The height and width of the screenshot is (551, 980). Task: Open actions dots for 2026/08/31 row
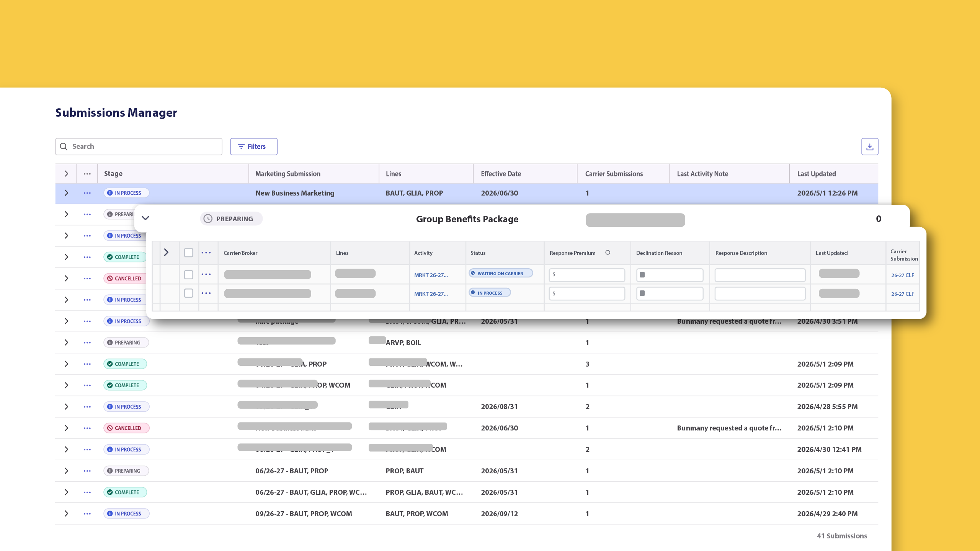(x=87, y=407)
